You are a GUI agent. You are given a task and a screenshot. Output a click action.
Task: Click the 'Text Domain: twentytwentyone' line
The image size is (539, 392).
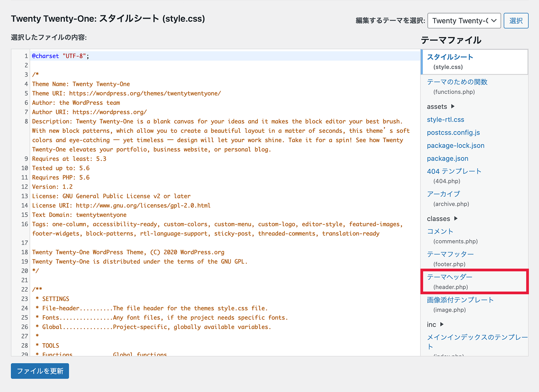pyautogui.click(x=79, y=215)
